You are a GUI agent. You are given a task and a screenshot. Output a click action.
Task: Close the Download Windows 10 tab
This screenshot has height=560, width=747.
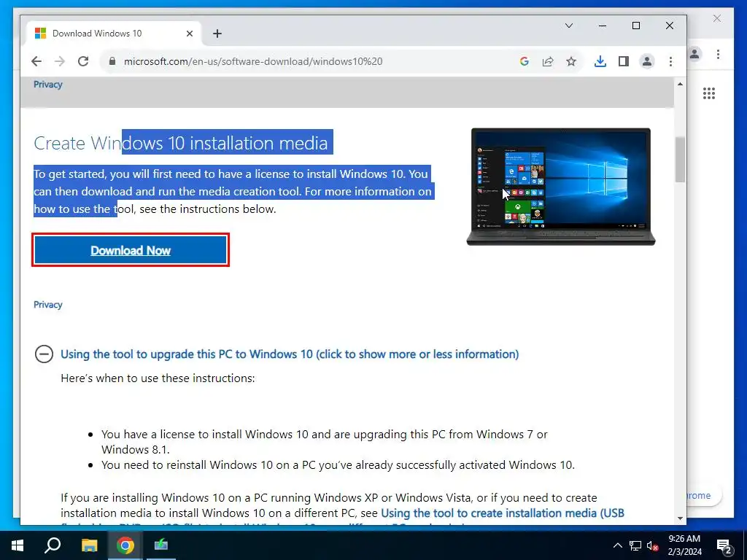(x=190, y=34)
